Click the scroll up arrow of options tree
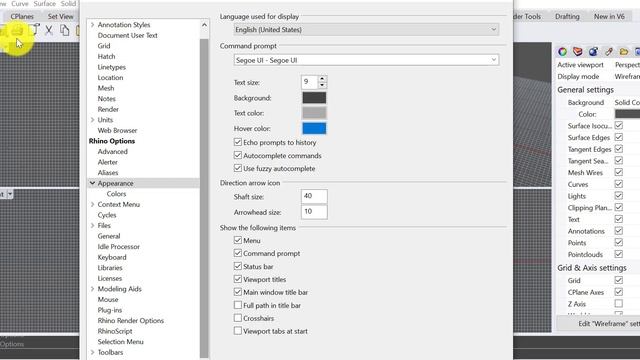 pyautogui.click(x=204, y=25)
